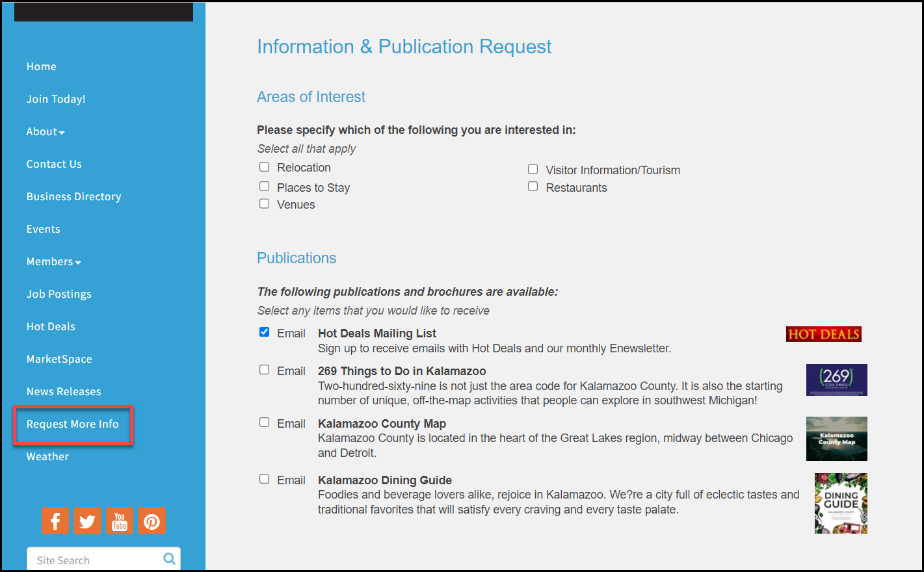Click the Publications section heading
This screenshot has width=924, height=572.
tap(297, 258)
